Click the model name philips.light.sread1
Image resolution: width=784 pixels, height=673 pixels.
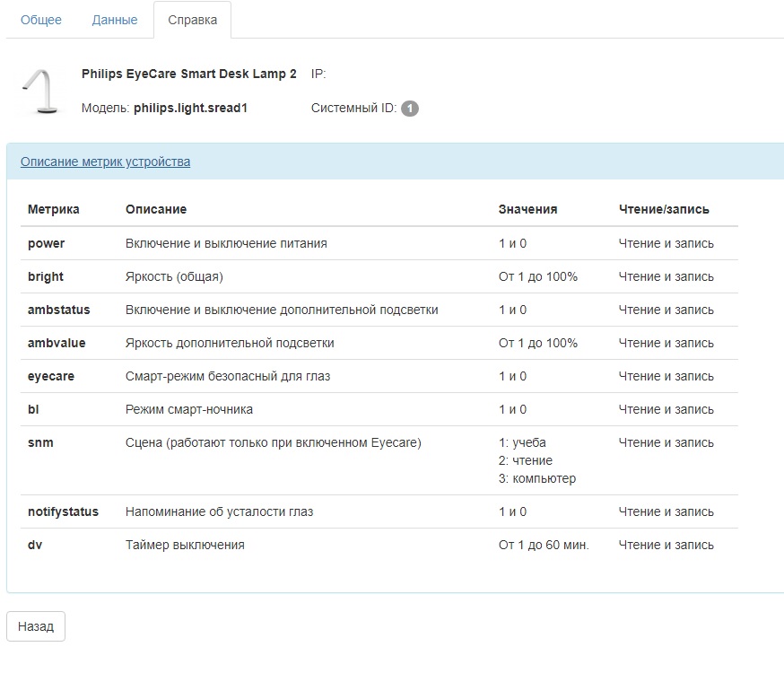click(190, 109)
